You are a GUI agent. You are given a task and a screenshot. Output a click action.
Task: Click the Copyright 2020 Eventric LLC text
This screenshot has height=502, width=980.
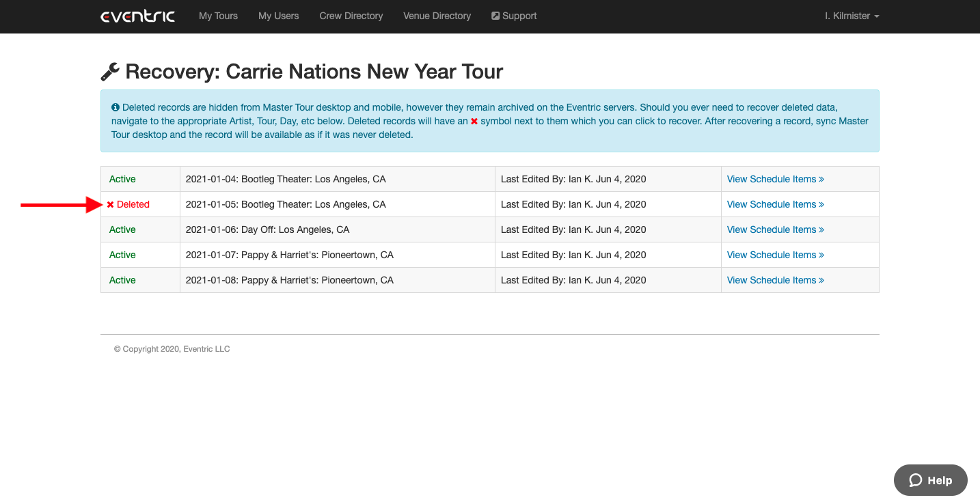point(172,349)
